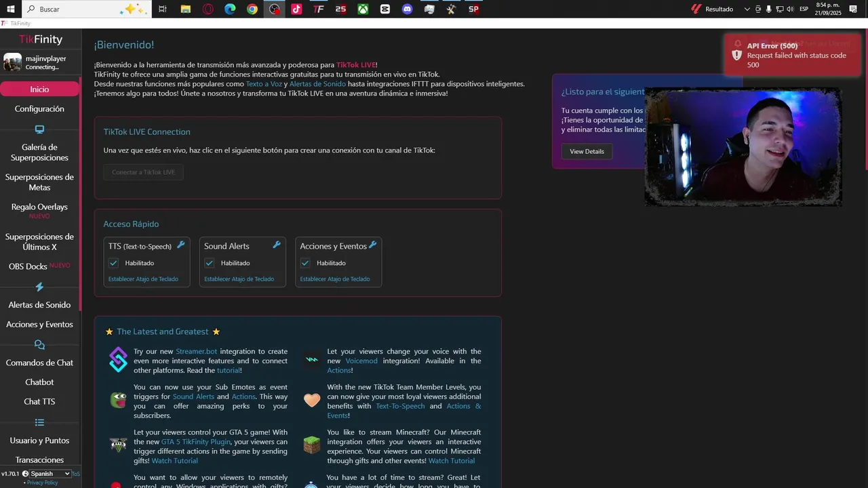Open Chatbot menu item
Viewport: 868px width, 488px height.
coord(39,382)
